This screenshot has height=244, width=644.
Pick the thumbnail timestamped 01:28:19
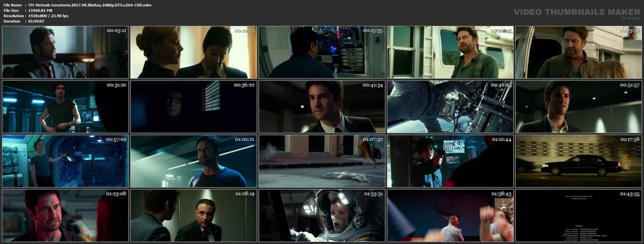[194, 215]
